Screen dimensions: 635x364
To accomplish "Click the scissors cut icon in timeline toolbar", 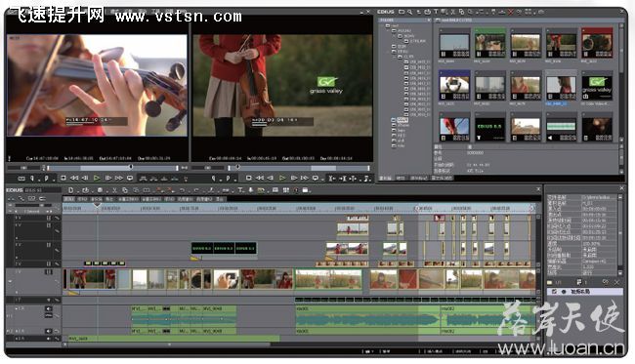I will pos(114,190).
